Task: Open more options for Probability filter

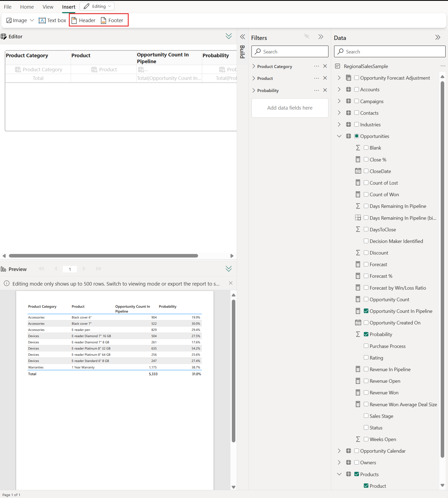Action: (316, 90)
